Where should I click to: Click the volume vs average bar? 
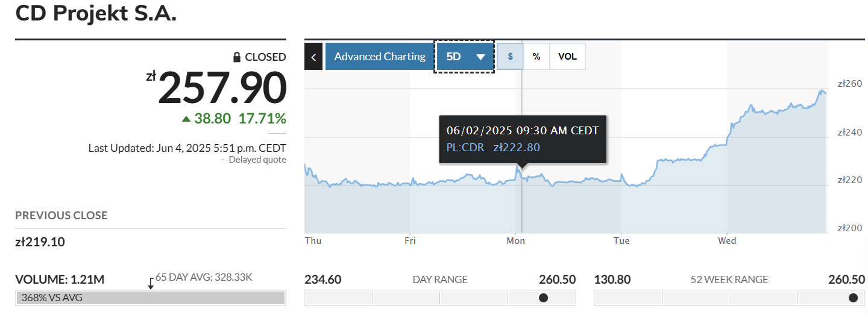150,298
